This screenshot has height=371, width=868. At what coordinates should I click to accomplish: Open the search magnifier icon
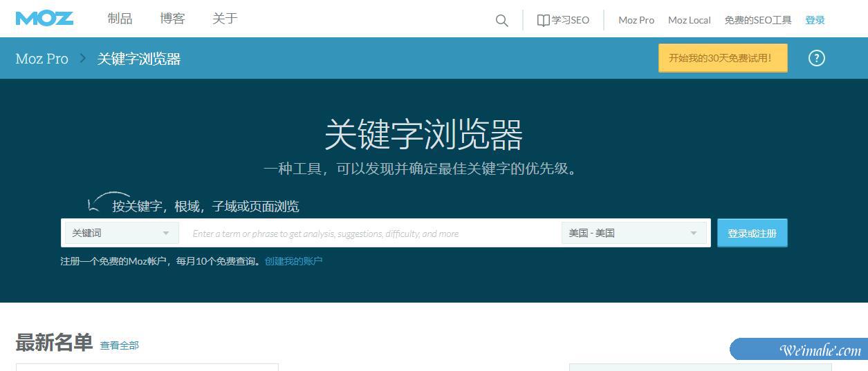(502, 21)
